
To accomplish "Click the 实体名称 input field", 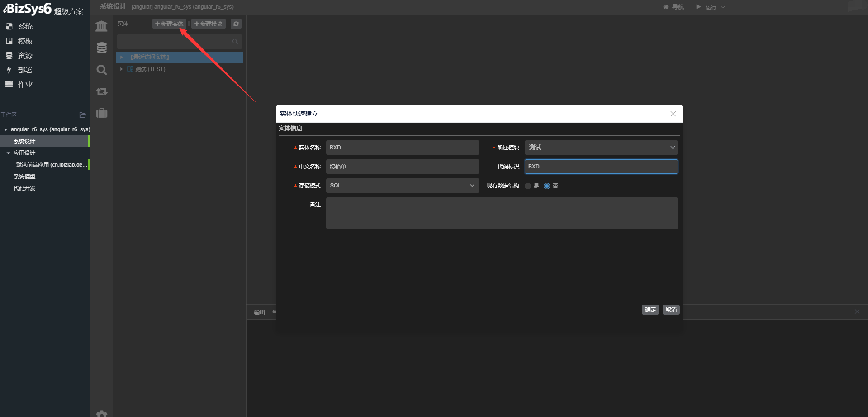I will click(403, 148).
